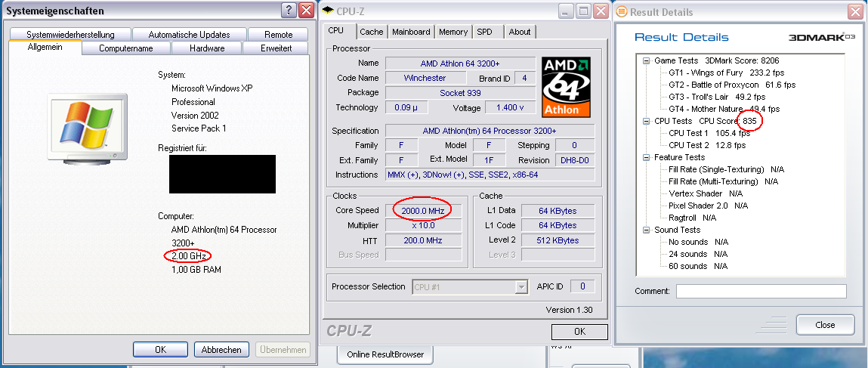Click the L1 Data value 64 KBytes
This screenshot has width=868, height=368.
tap(558, 210)
